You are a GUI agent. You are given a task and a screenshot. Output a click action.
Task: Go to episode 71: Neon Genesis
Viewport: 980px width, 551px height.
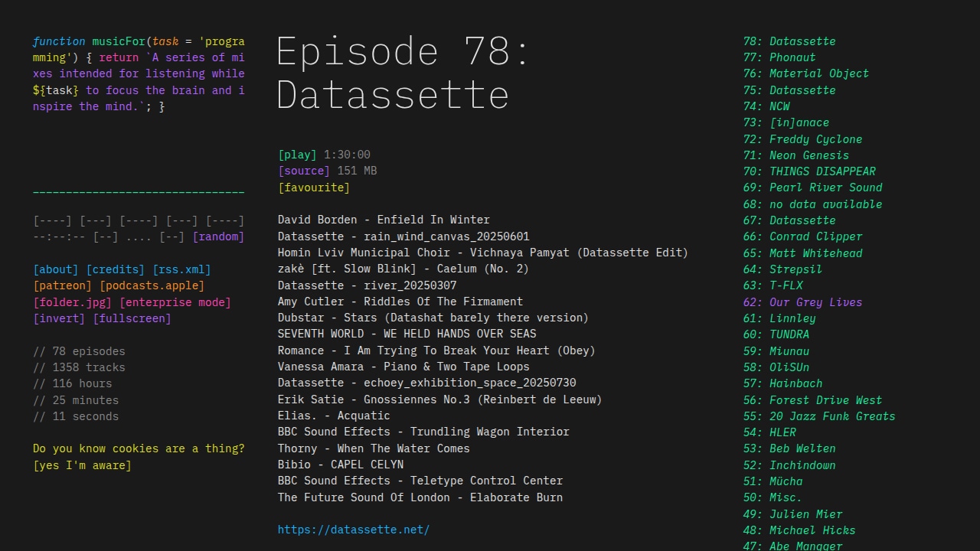coord(795,155)
